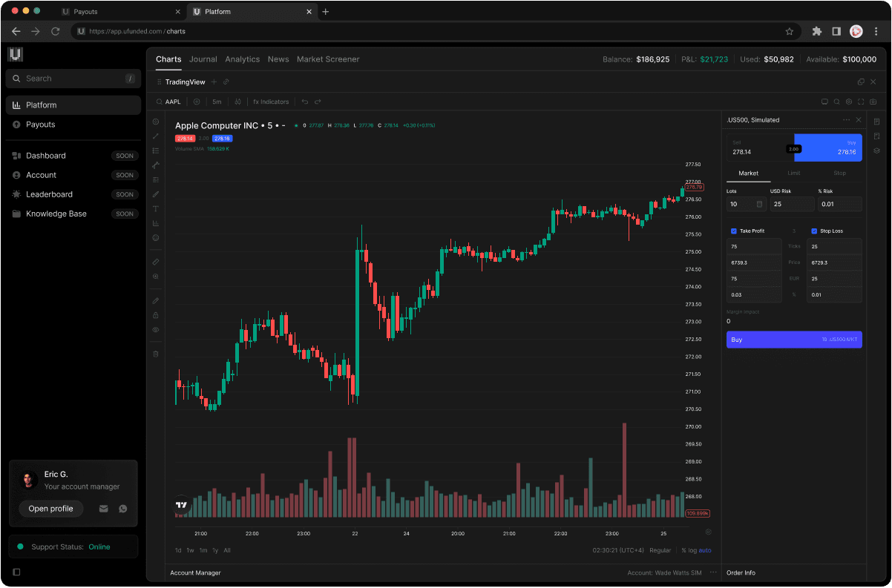The width and height of the screenshot is (892, 588).
Task: Select the brush drawing tool
Action: pos(156,194)
